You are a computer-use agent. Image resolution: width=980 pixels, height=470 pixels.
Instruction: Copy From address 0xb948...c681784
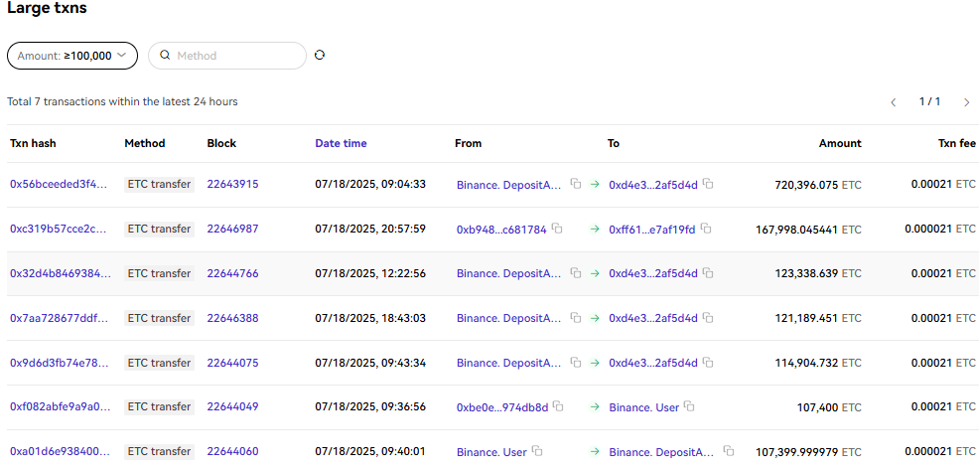[x=557, y=230]
